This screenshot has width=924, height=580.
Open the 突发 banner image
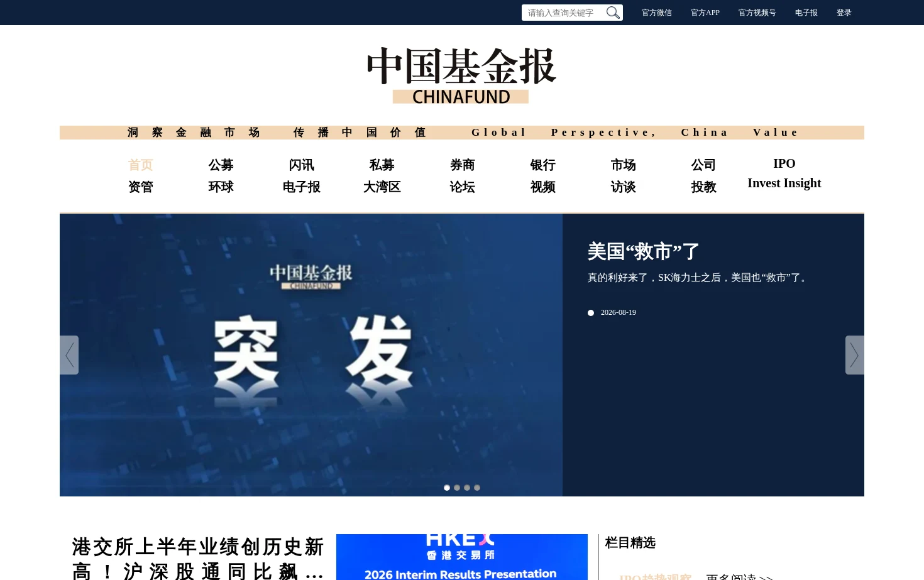tap(311, 355)
